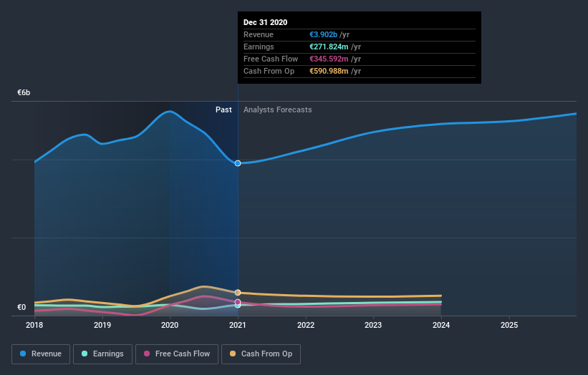Select the 2023 x-axis label
The image size is (588, 375).
click(x=373, y=325)
